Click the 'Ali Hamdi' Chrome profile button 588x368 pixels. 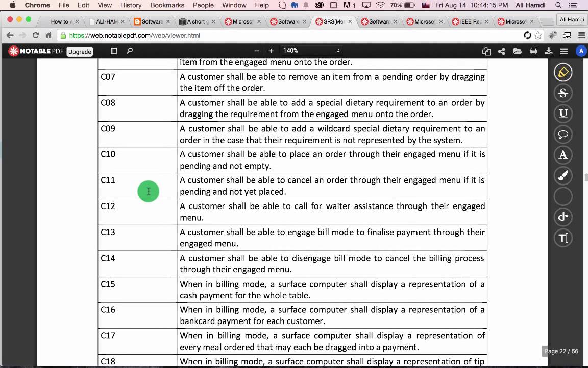[x=572, y=20]
